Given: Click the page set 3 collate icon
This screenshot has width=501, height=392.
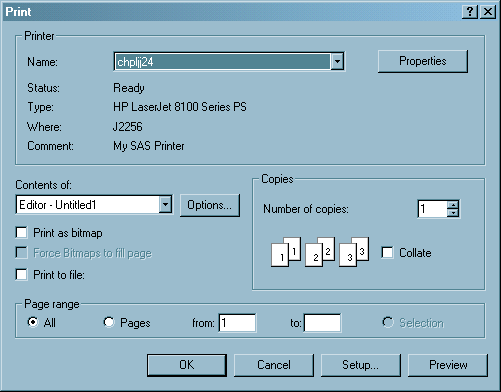Looking at the screenshot, I should click(x=354, y=252).
